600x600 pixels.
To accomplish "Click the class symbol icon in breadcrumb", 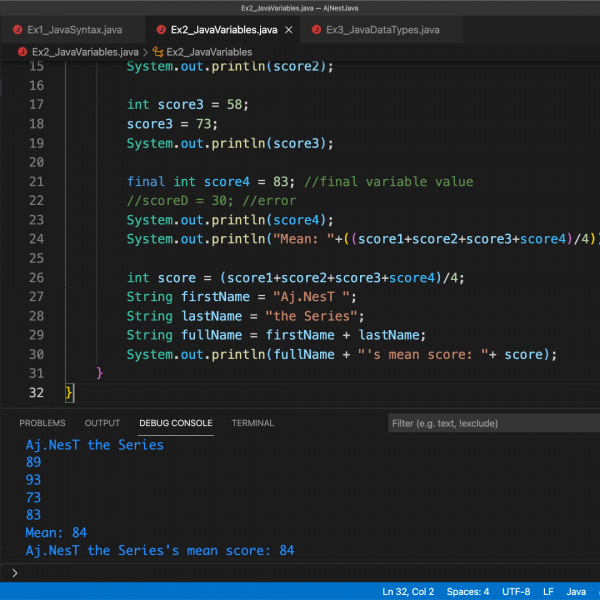I will coord(157,52).
